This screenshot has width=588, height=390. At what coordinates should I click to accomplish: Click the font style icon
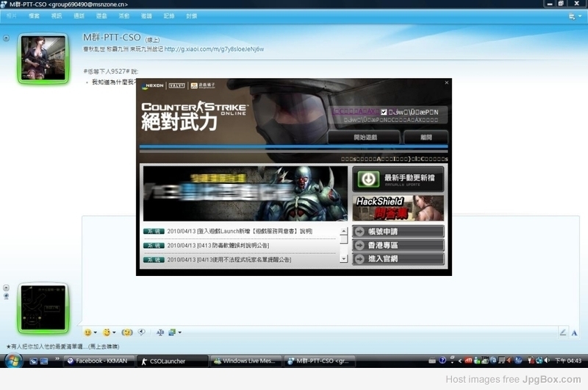[x=160, y=333]
